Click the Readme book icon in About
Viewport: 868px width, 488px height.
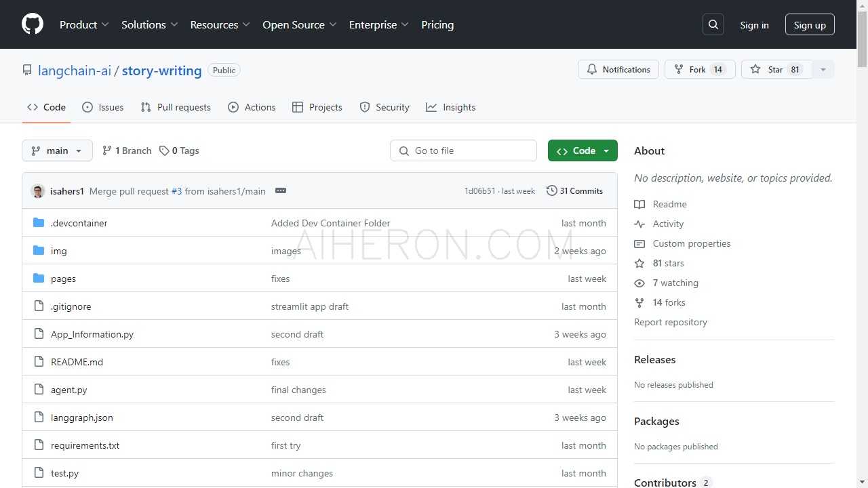[639, 204]
